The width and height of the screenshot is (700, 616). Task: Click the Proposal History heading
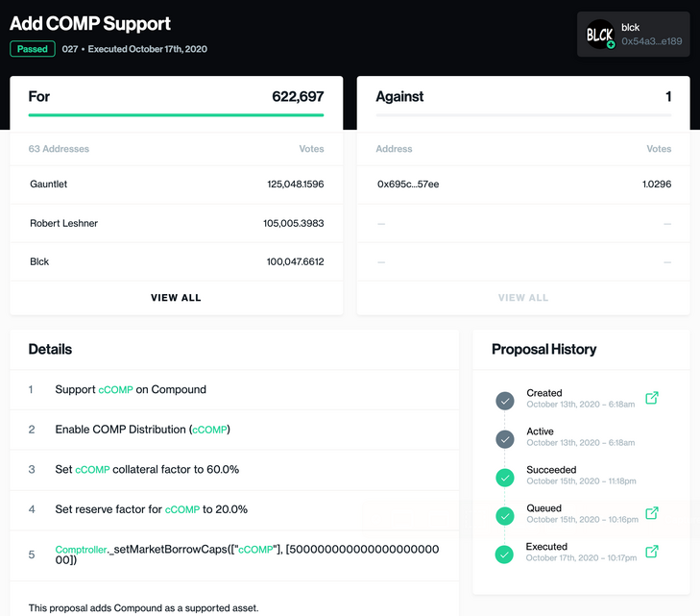coord(543,349)
